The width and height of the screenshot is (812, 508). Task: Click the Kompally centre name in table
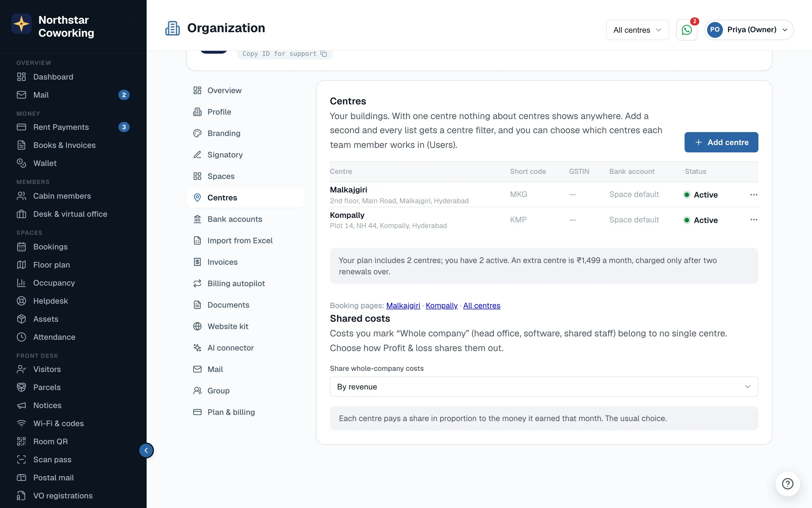347,215
